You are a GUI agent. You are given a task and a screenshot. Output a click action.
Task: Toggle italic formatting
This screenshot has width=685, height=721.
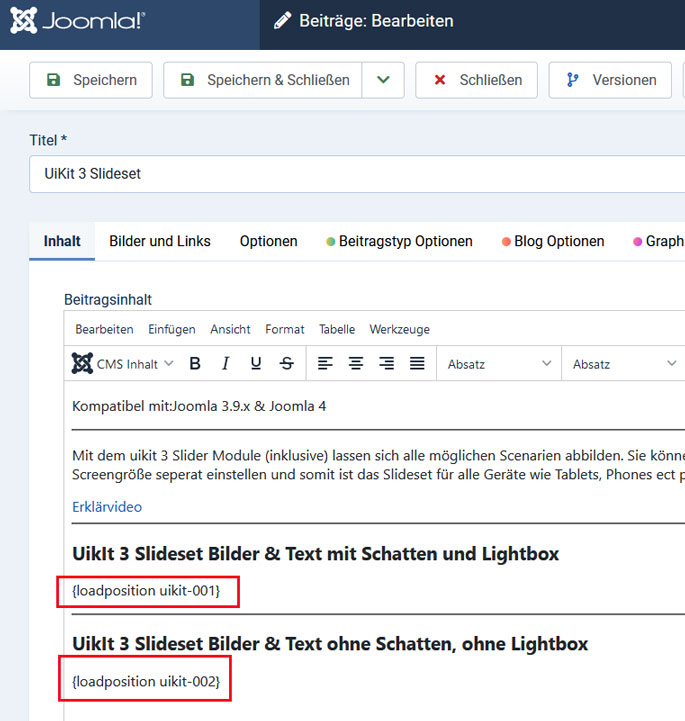(x=225, y=364)
